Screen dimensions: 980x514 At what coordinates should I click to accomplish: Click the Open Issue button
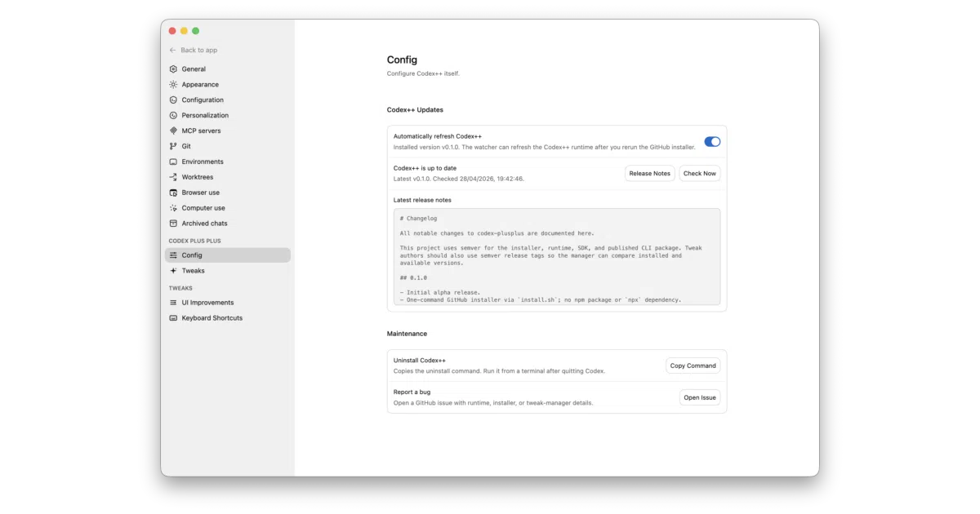tap(700, 397)
